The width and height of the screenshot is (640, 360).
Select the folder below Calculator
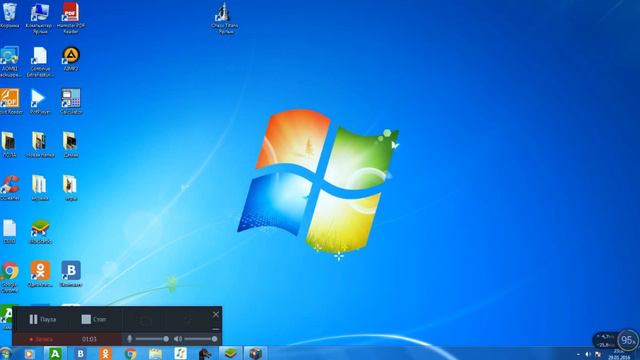coord(70,144)
